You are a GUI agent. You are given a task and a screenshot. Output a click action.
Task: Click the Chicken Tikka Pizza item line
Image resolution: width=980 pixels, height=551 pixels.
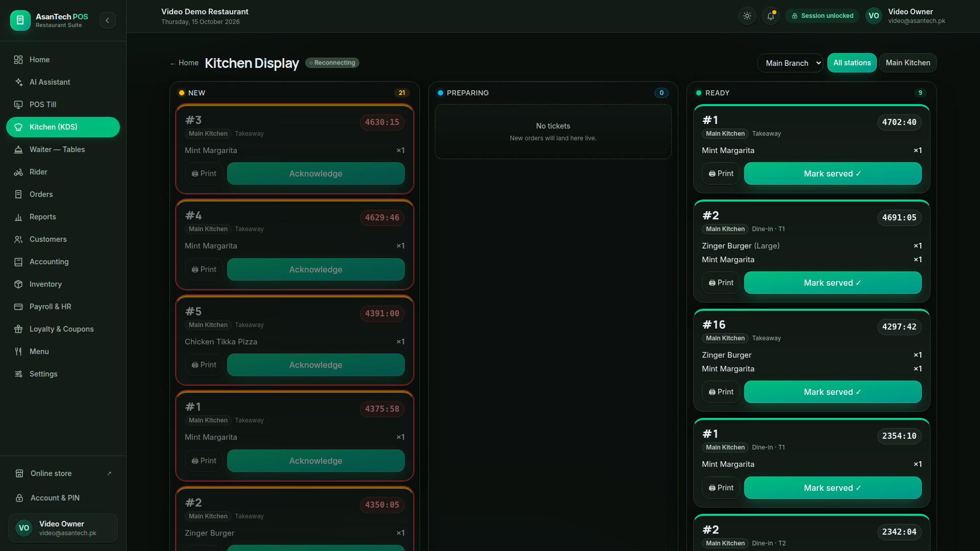pos(295,342)
